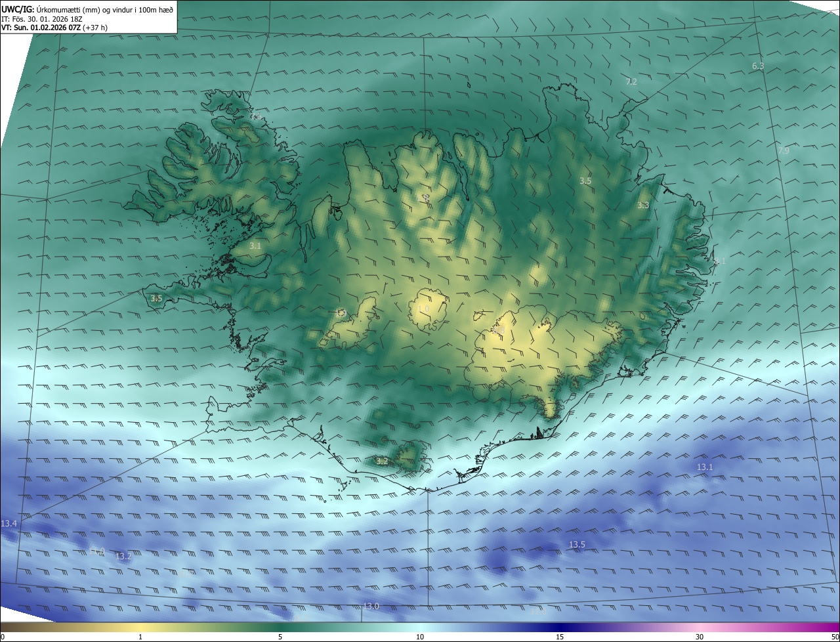This screenshot has width=840, height=642.
Task: Click the colorbar label 30
Action: 700,637
